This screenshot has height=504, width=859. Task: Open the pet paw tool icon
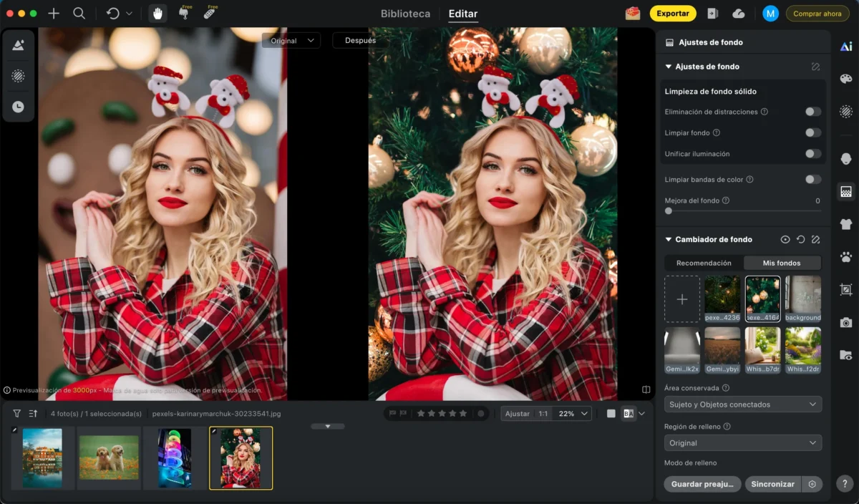coord(846,257)
